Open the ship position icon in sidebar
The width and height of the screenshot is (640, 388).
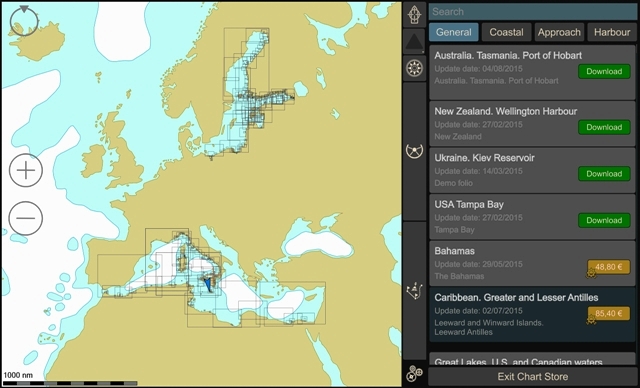(x=415, y=15)
